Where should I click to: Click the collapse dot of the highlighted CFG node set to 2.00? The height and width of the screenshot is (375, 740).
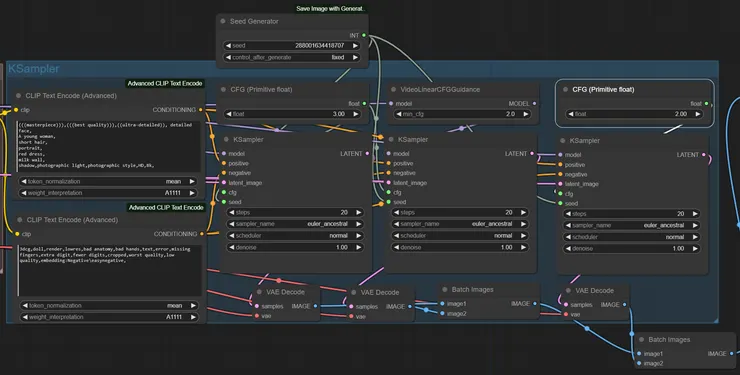click(565, 89)
